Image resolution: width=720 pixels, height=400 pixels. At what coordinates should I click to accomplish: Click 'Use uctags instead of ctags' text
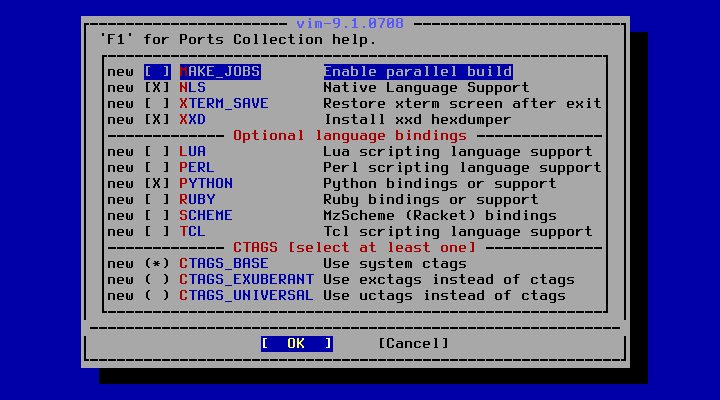(x=444, y=296)
